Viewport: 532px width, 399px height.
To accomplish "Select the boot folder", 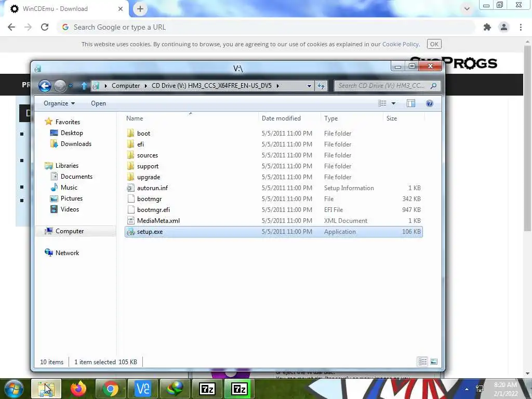I will click(x=273, y=134).
